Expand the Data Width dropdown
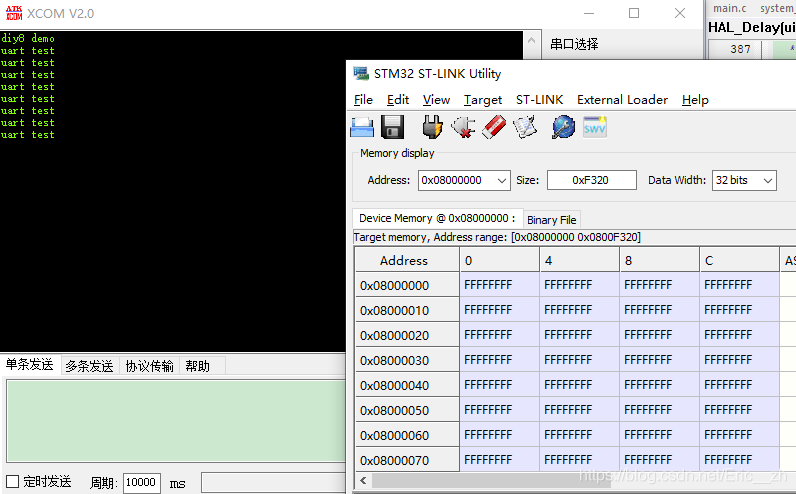The height and width of the screenshot is (494, 796). pyautogui.click(x=768, y=180)
